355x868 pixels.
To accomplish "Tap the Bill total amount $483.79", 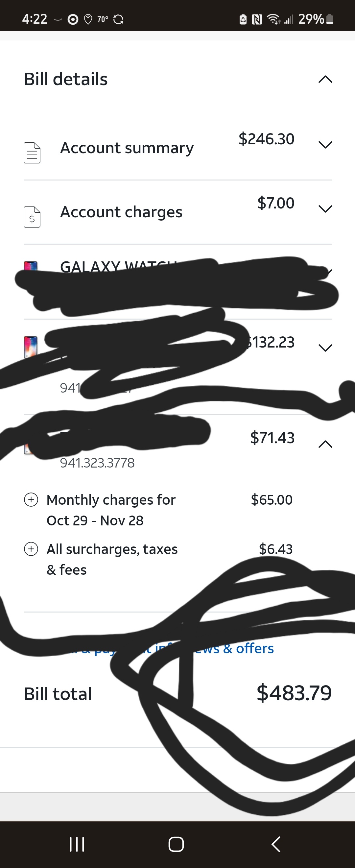I will pos(294,693).
